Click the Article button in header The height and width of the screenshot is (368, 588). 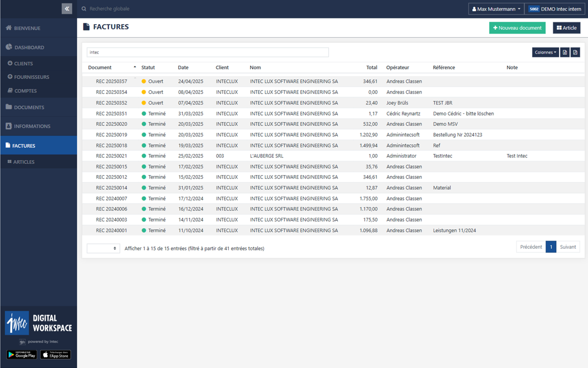[x=566, y=28]
